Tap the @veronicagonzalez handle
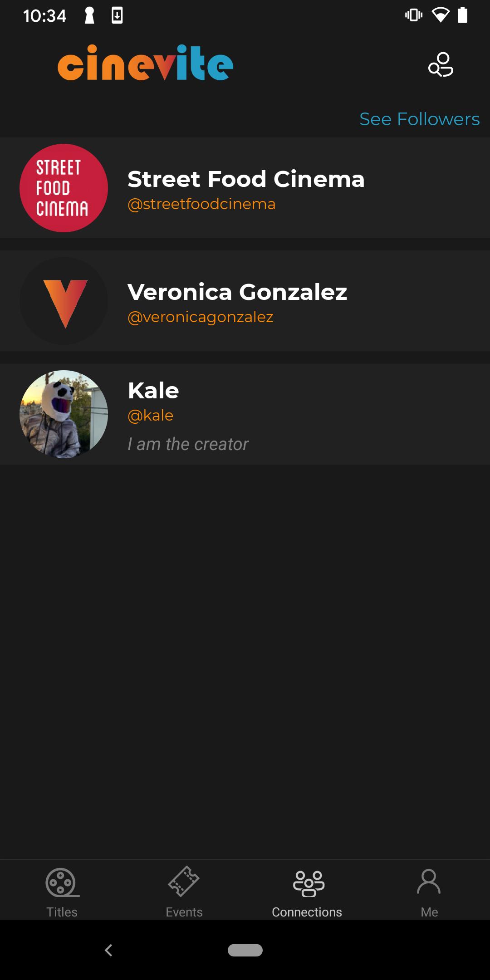The width and height of the screenshot is (490, 980). (200, 317)
